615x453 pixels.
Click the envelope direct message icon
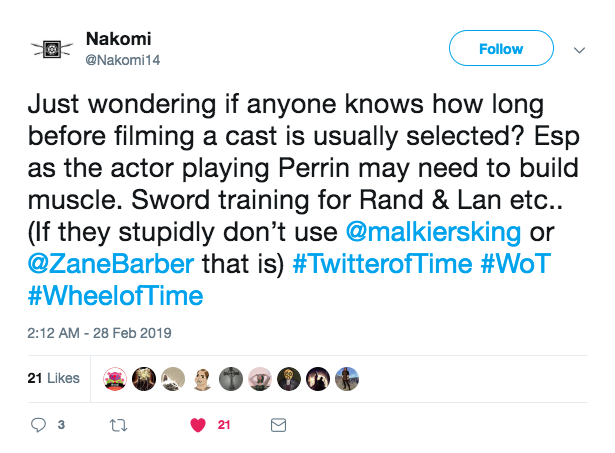coord(279,425)
